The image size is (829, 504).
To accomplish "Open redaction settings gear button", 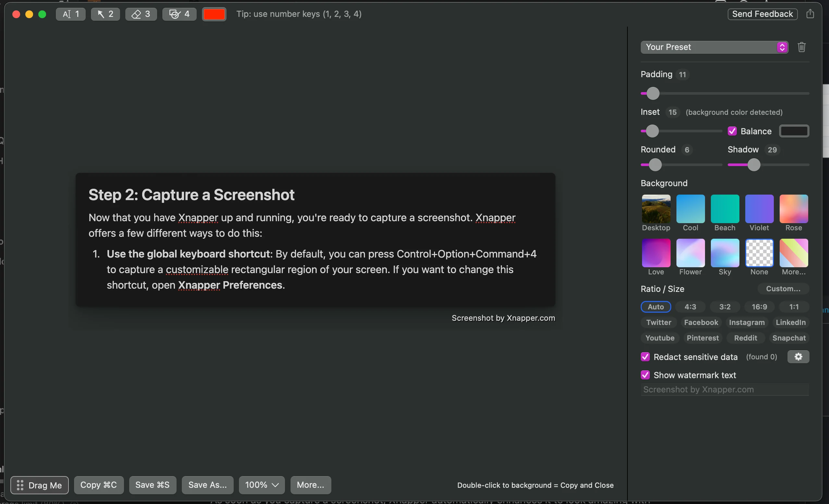I will pos(798,357).
